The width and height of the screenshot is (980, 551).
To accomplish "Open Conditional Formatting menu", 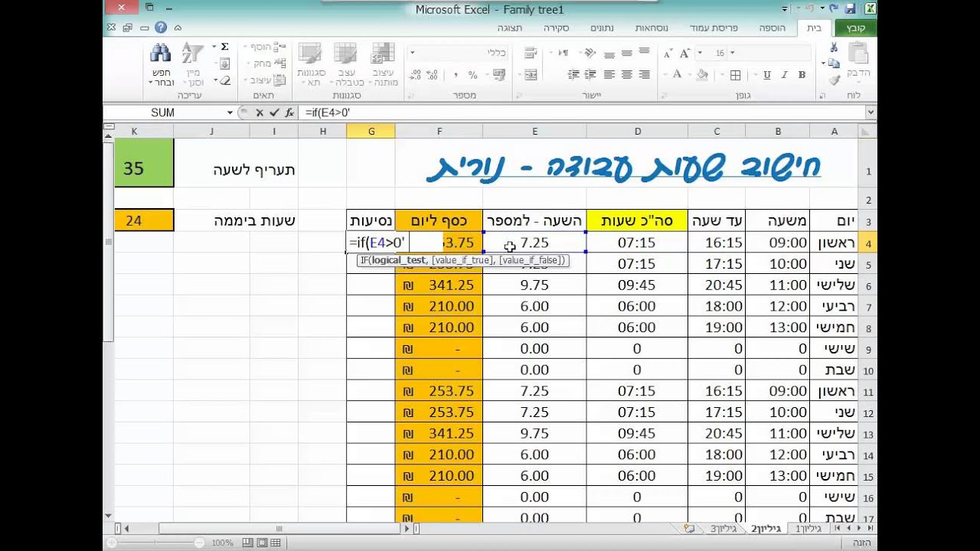I will point(383,64).
